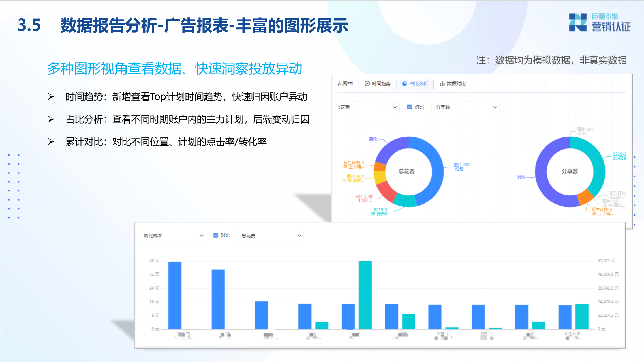Open the 数据对比 tab
This screenshot has height=362, width=644.
(x=453, y=84)
